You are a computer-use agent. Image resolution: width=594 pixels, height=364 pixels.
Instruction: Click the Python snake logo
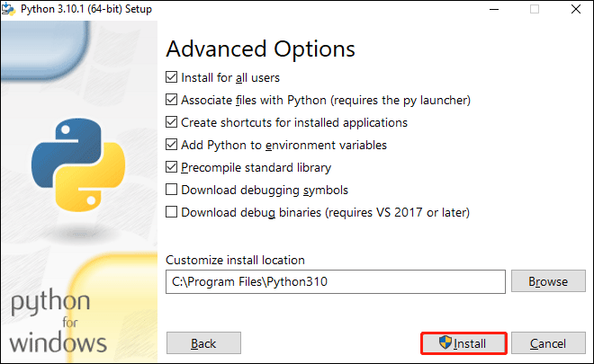(x=78, y=165)
